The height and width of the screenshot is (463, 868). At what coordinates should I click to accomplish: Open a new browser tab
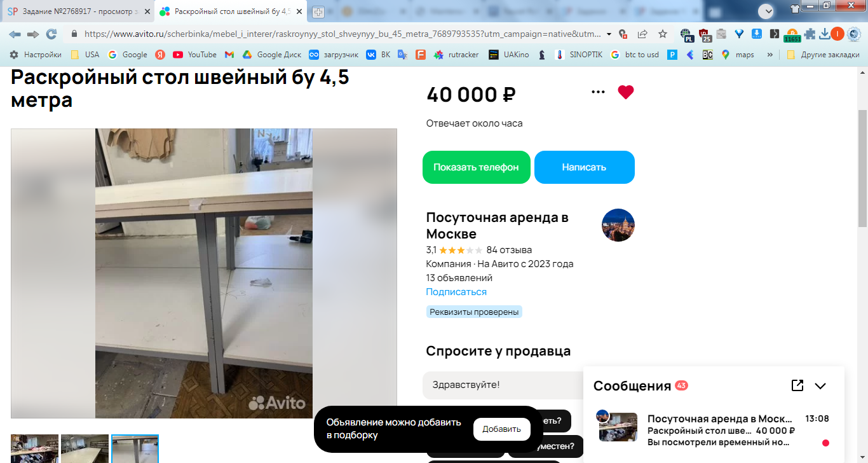pyautogui.click(x=318, y=12)
